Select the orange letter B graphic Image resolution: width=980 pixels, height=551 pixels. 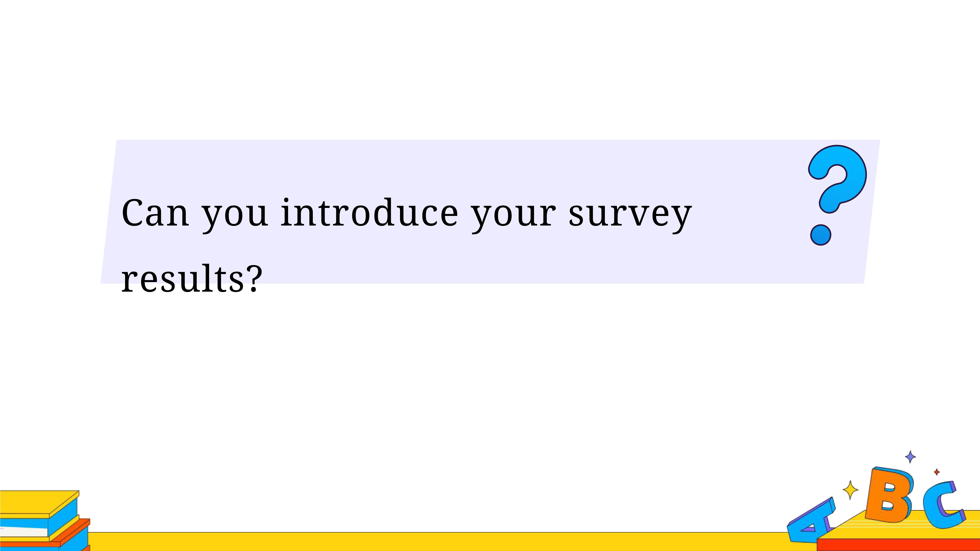pyautogui.click(x=889, y=495)
